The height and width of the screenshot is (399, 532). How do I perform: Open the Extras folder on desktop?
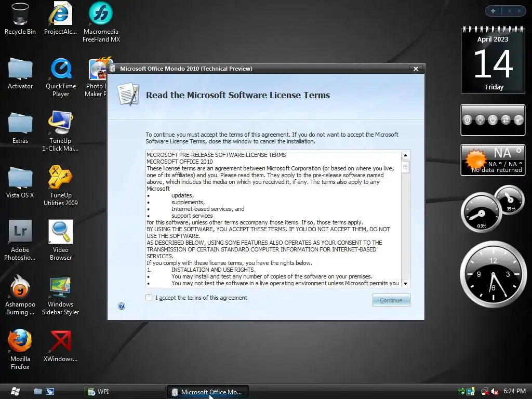(x=20, y=128)
